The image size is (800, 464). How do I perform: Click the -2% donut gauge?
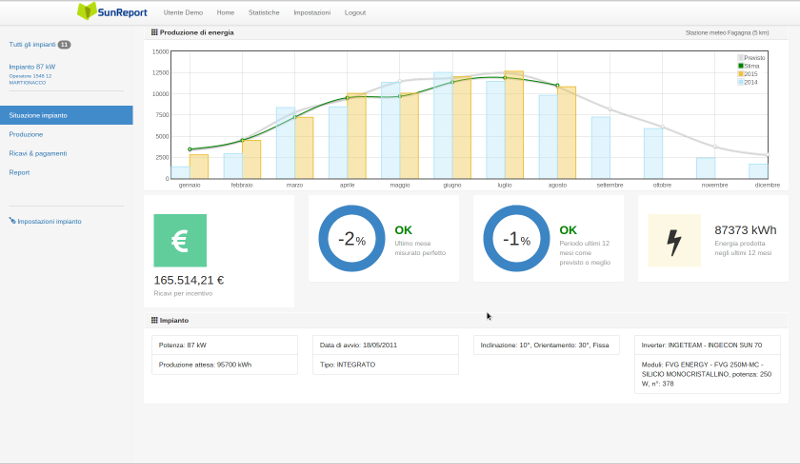pos(352,238)
